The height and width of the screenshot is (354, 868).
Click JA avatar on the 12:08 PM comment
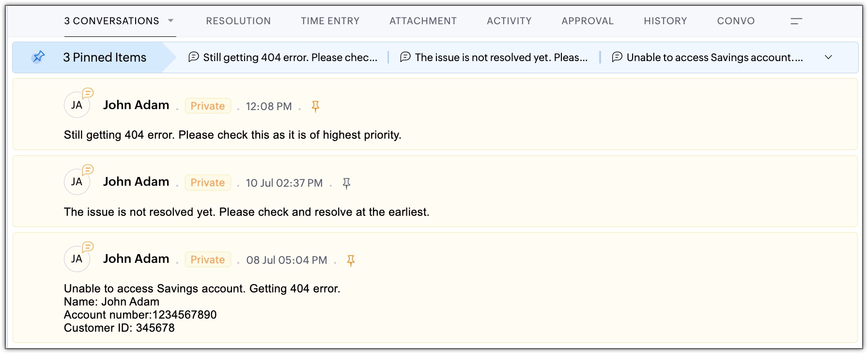[77, 105]
